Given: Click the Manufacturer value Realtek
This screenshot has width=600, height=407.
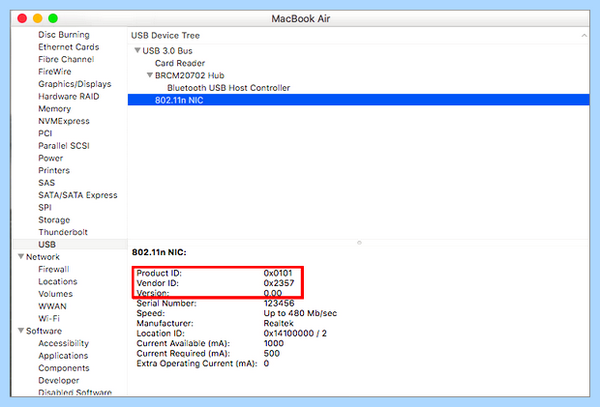Looking at the screenshot, I should 279,323.
